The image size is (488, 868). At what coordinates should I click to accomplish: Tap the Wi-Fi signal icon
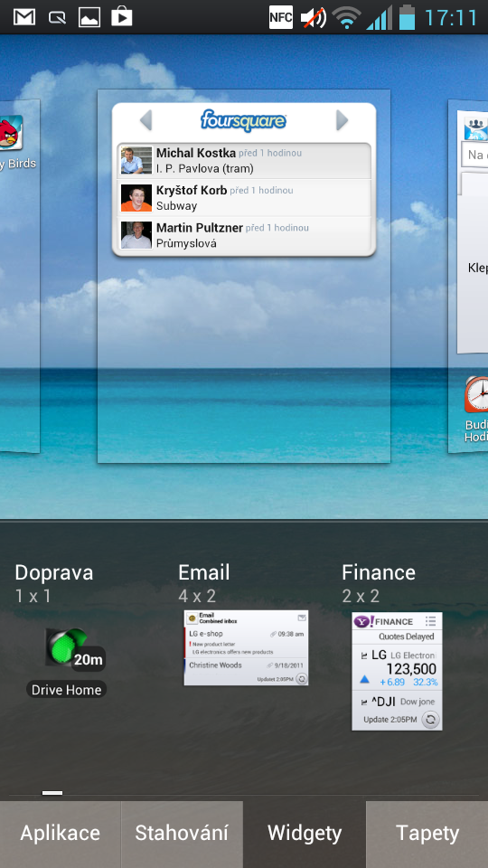tap(347, 18)
